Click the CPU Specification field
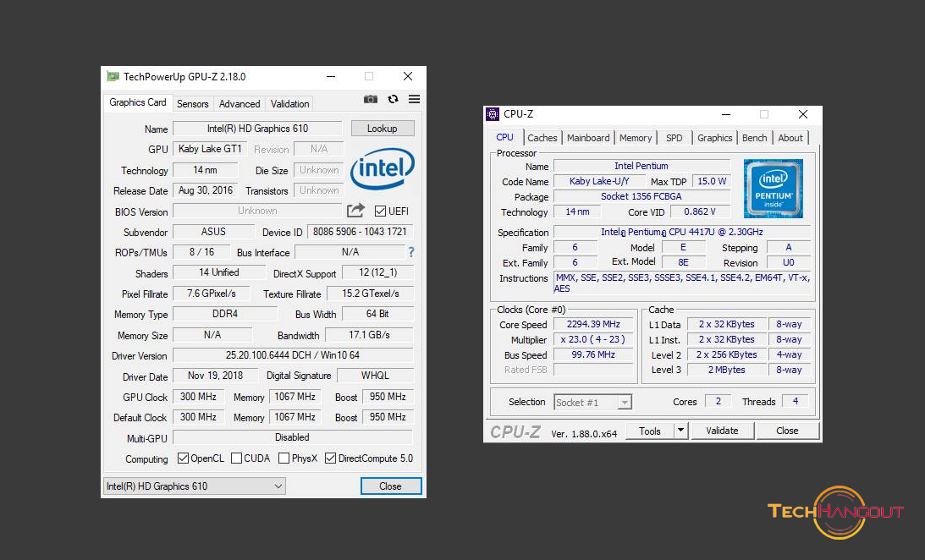Viewport: 925px width, 560px height. point(682,233)
